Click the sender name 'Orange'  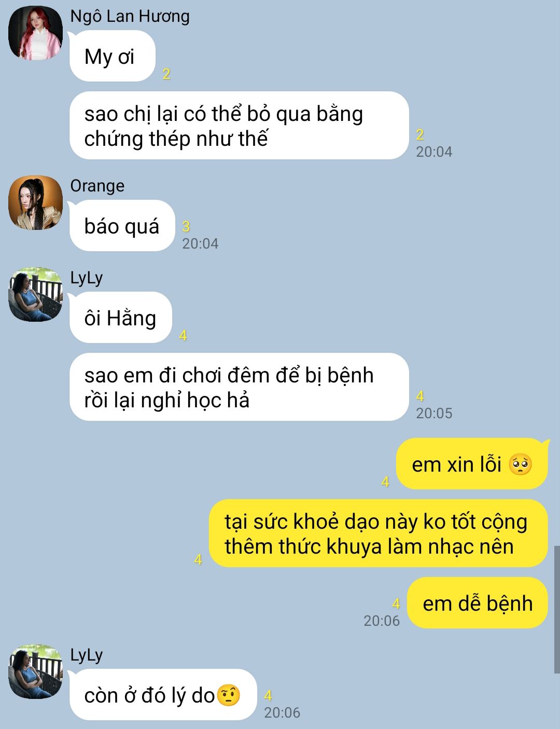click(x=97, y=186)
